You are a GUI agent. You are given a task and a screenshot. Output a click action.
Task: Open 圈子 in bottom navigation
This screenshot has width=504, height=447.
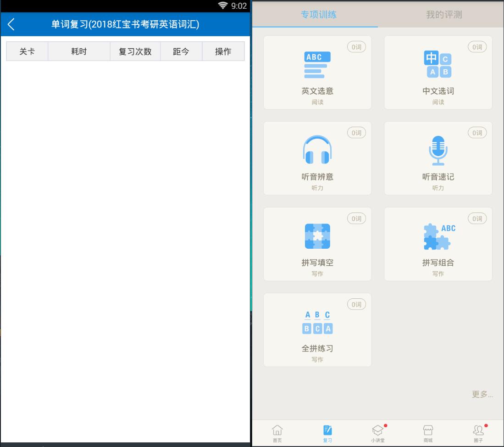point(479,434)
